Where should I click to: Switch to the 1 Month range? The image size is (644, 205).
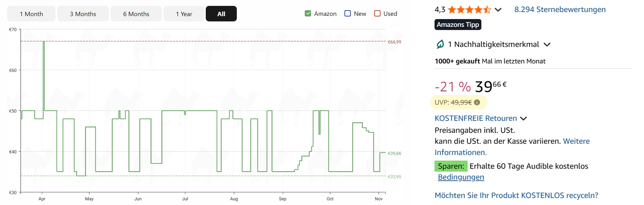(x=31, y=14)
